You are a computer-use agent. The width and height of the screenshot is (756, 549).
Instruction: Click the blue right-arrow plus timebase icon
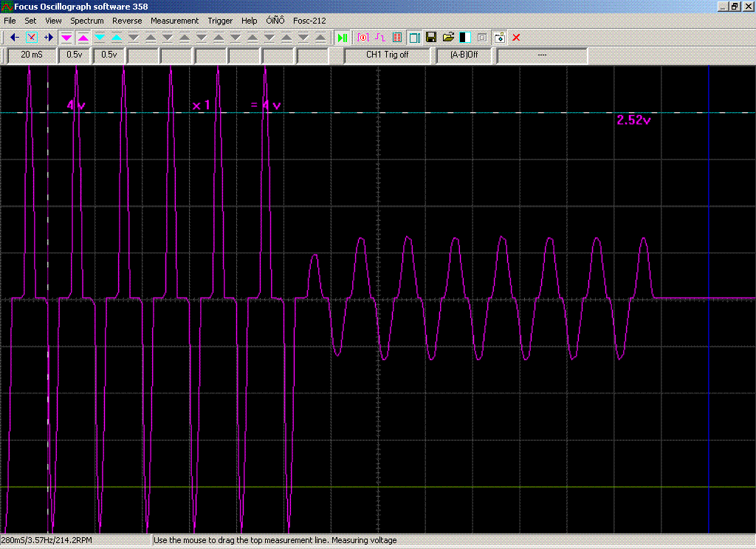tap(48, 37)
